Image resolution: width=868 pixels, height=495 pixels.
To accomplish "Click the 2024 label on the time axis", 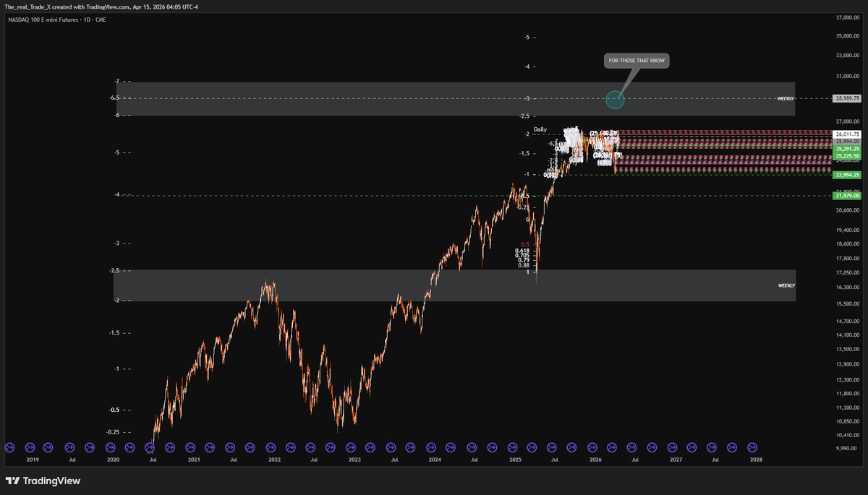I will tap(435, 459).
